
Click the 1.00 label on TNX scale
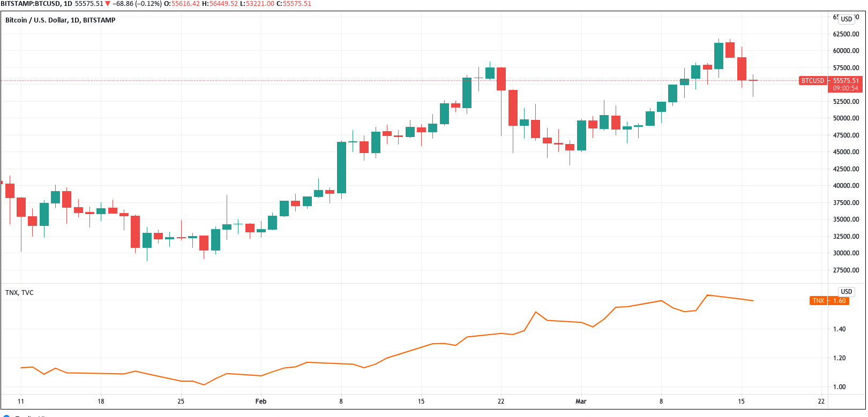click(839, 387)
